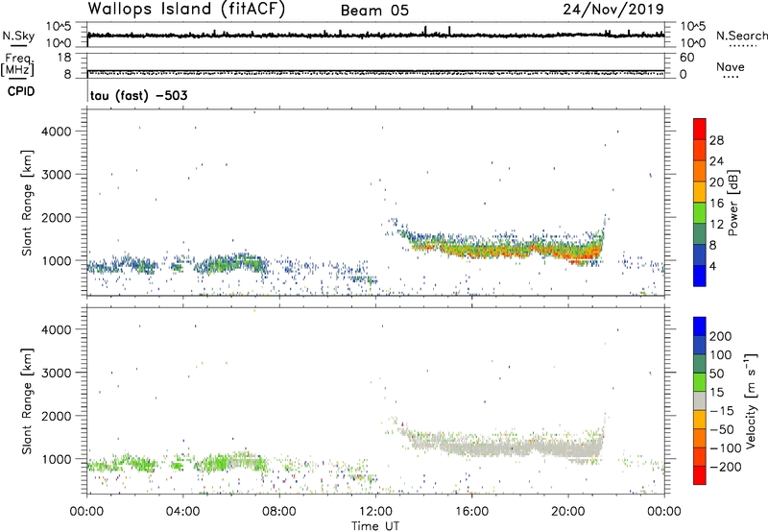
Task: Click the date '24/Nov/2019'
Action: 613,9
